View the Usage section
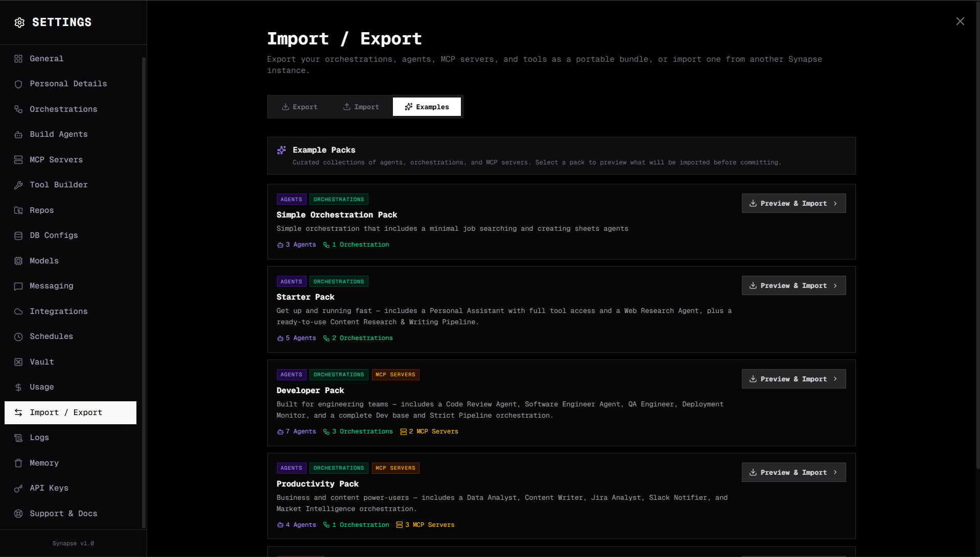 [x=71, y=387]
